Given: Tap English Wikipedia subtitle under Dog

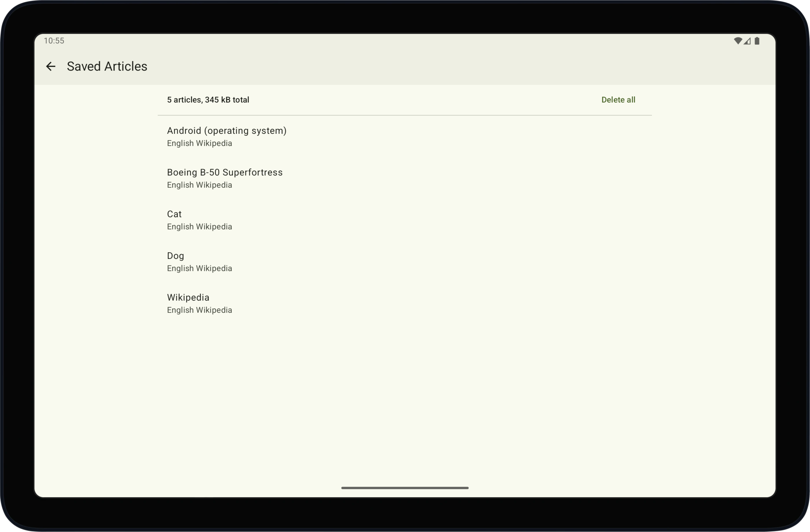Looking at the screenshot, I should click(x=199, y=269).
